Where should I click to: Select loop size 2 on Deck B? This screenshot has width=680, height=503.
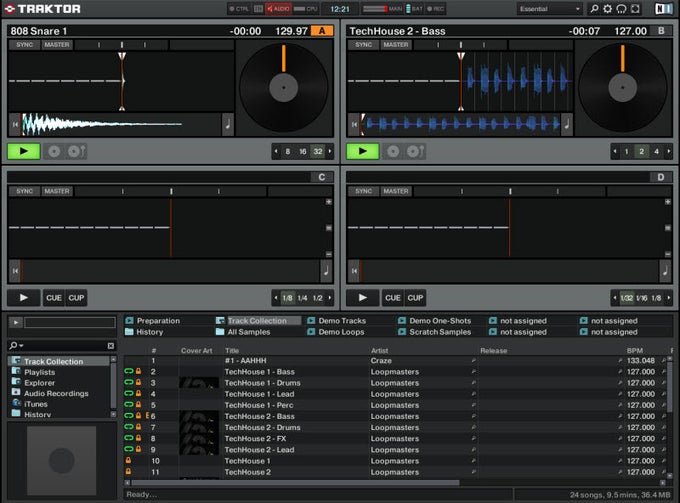pos(642,151)
